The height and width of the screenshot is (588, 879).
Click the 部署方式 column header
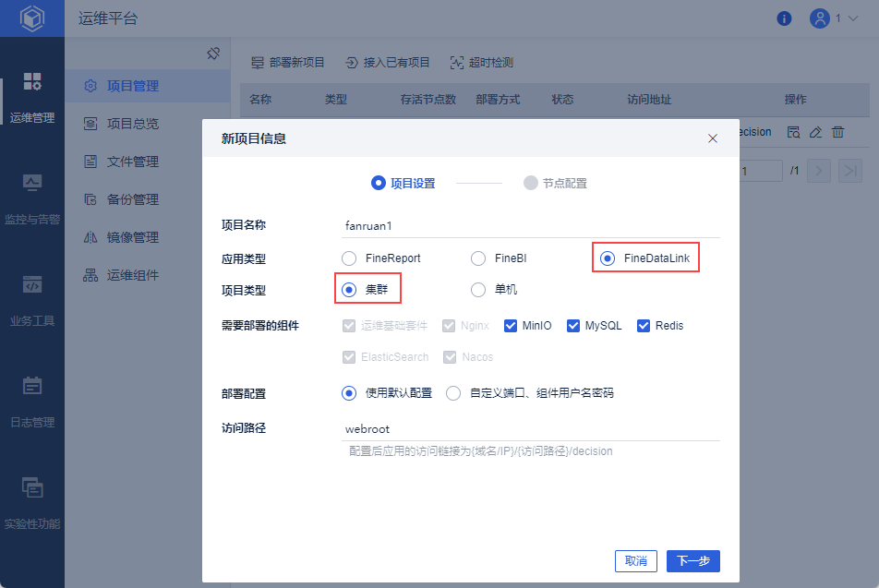click(x=498, y=100)
